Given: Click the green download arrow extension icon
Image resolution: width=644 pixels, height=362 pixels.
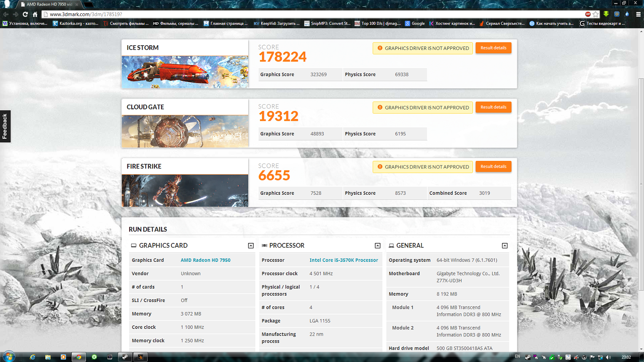Looking at the screenshot, I should click(606, 14).
